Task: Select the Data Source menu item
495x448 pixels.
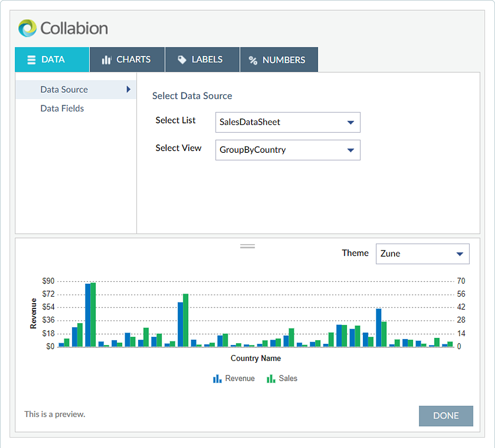Action: [76, 90]
